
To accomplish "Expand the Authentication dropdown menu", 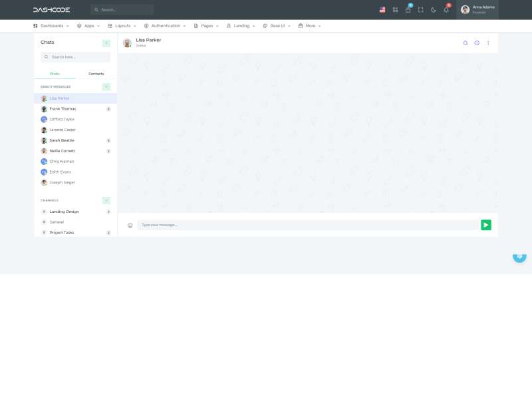I will (165, 26).
